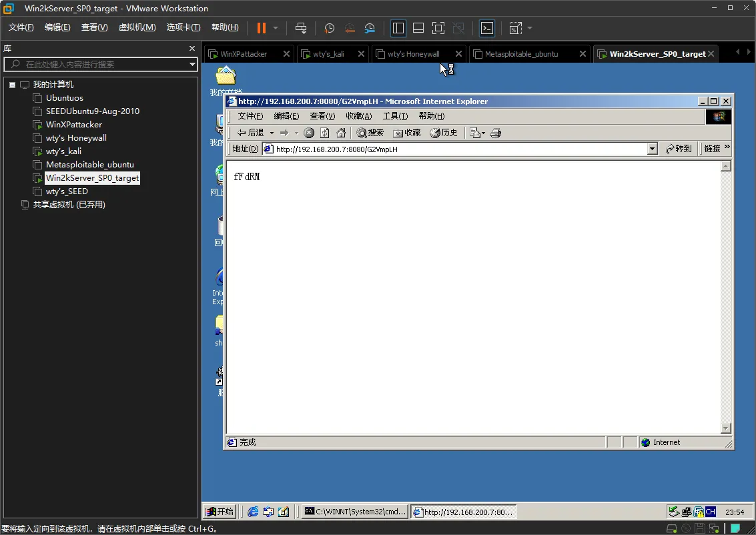Screen dimensions: 756x535
Task: Open the 选项卡(T) menu
Action: 183,27
